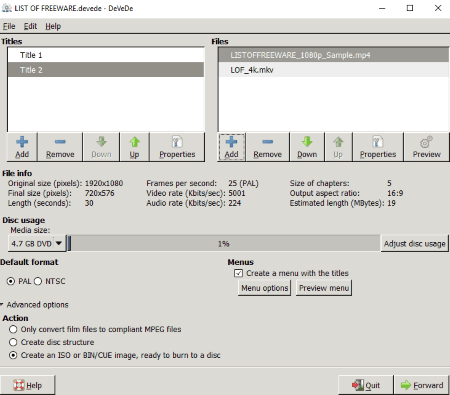Open file Properties
450x395 pixels.
(x=378, y=147)
